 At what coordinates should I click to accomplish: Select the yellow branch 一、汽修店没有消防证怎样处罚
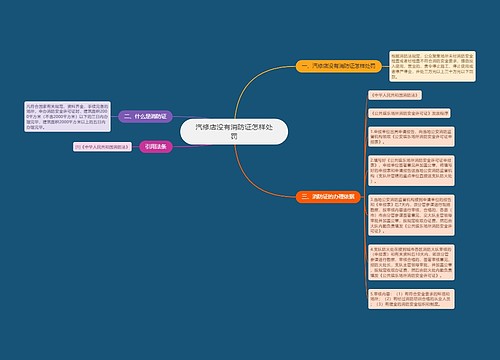coord(338,66)
